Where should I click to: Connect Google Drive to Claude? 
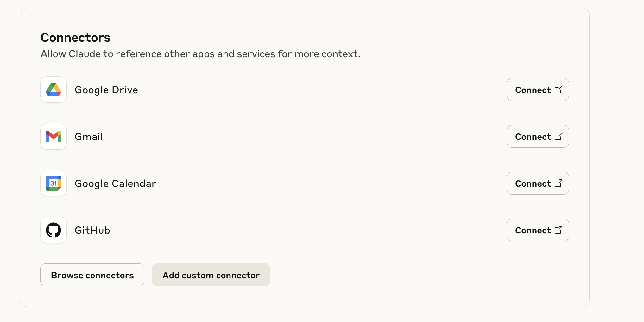point(538,90)
